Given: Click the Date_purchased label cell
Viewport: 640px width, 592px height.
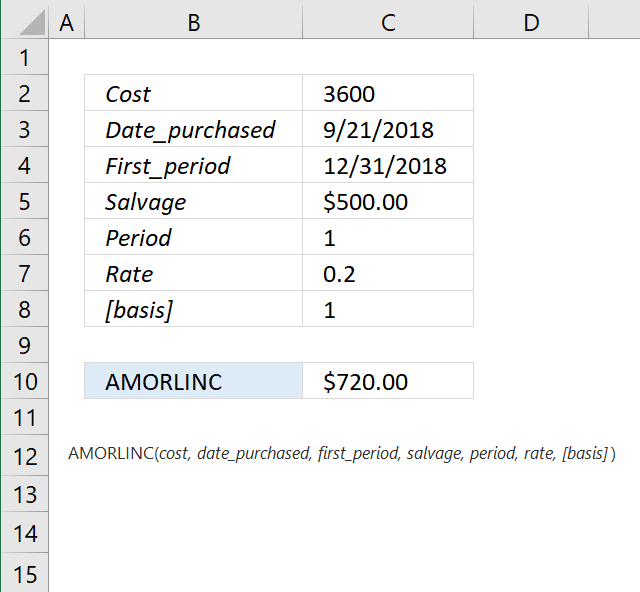Looking at the screenshot, I should (x=193, y=129).
